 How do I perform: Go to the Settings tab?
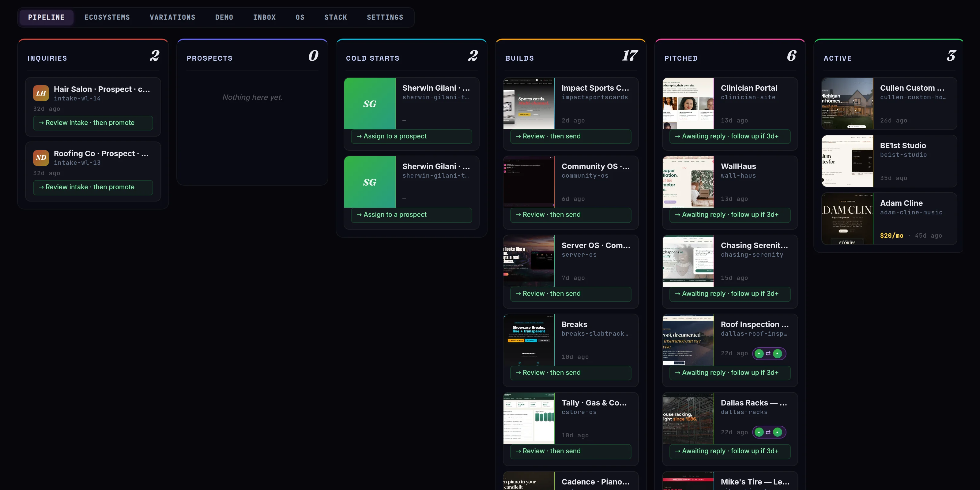click(385, 17)
